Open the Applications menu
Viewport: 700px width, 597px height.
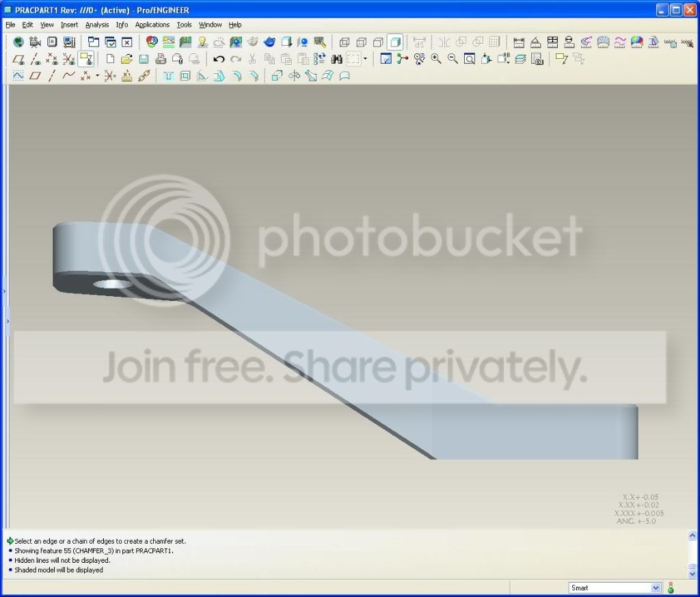click(152, 25)
